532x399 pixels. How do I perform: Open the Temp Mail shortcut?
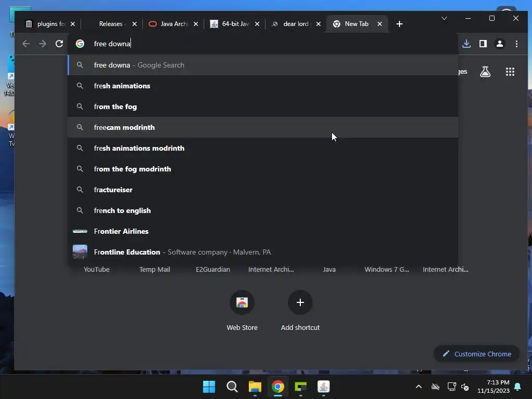[155, 270]
